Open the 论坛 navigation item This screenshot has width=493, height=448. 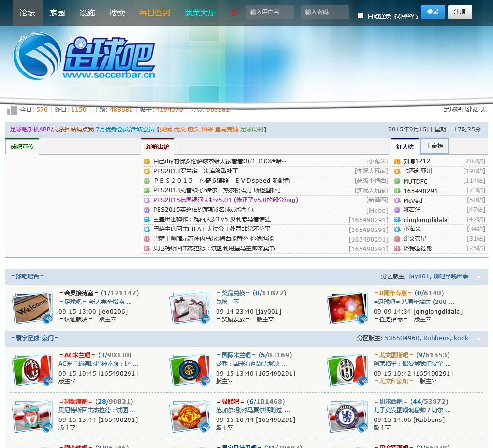pos(28,13)
